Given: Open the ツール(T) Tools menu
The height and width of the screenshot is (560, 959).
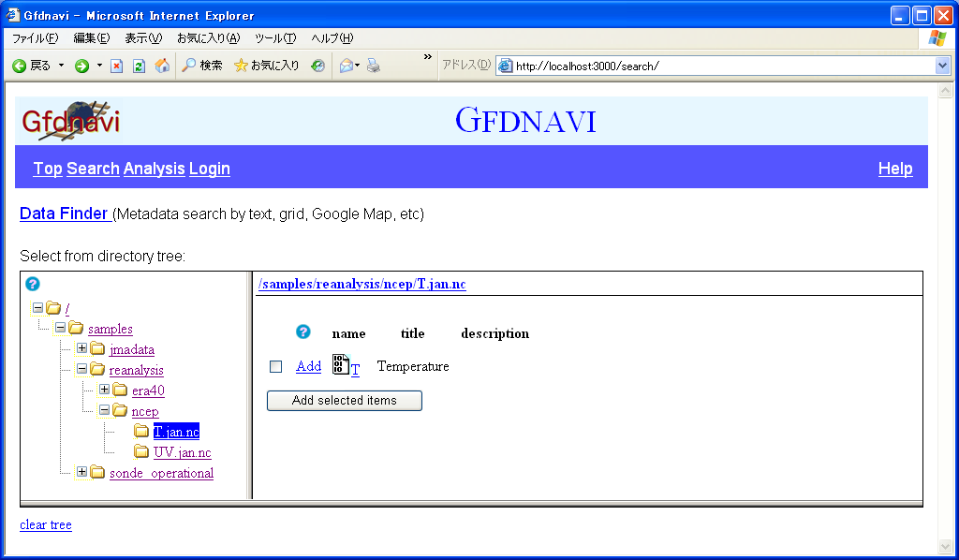Looking at the screenshot, I should click(275, 37).
